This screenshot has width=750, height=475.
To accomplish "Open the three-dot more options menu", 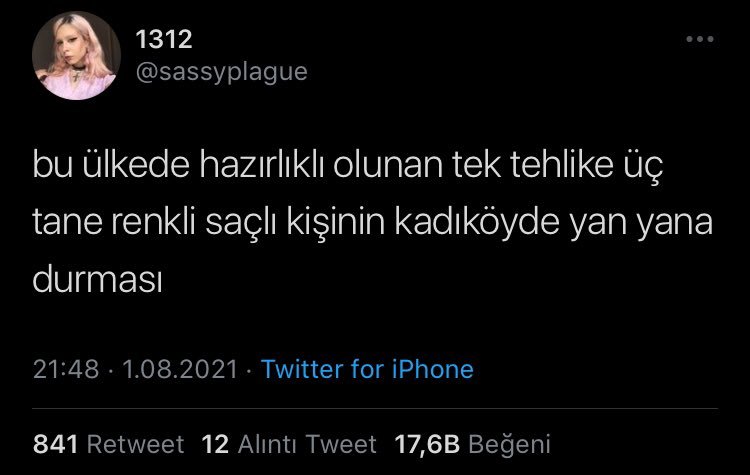I will [x=700, y=39].
